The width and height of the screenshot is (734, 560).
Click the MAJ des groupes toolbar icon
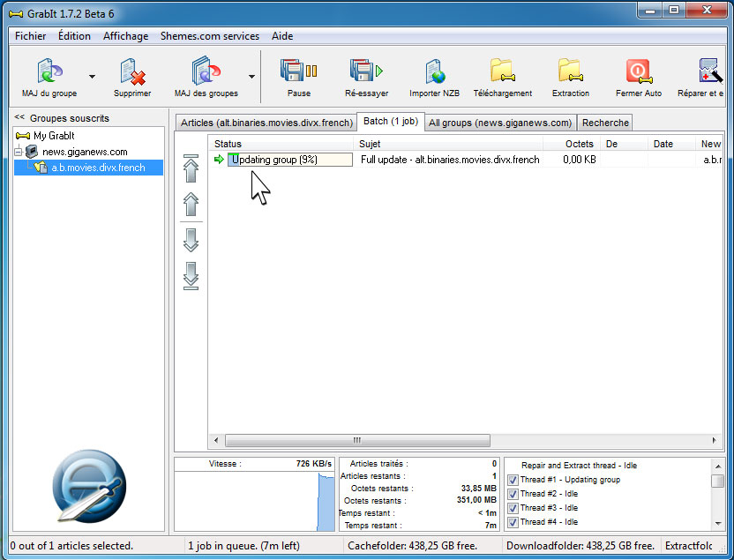click(x=206, y=71)
